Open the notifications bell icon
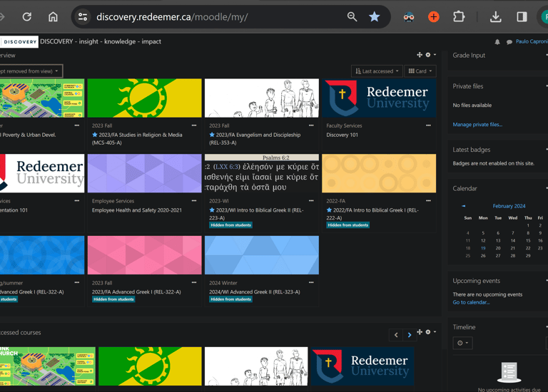This screenshot has width=548, height=392. [497, 42]
